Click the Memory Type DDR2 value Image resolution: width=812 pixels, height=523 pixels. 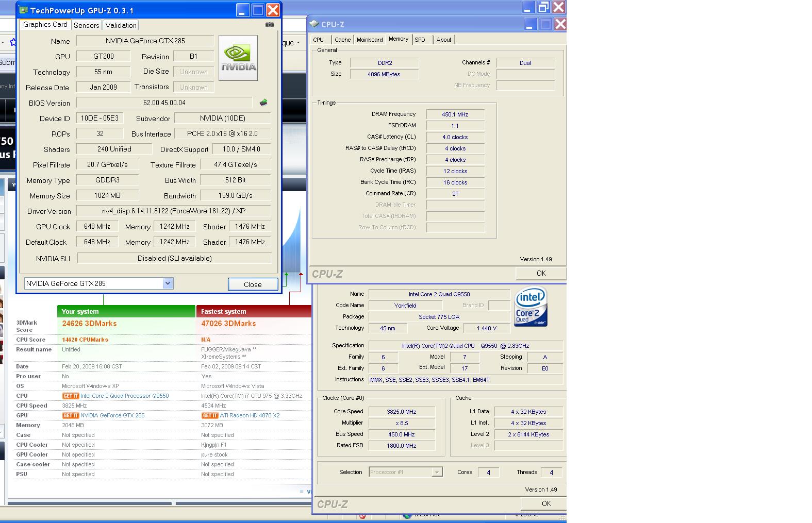point(385,63)
